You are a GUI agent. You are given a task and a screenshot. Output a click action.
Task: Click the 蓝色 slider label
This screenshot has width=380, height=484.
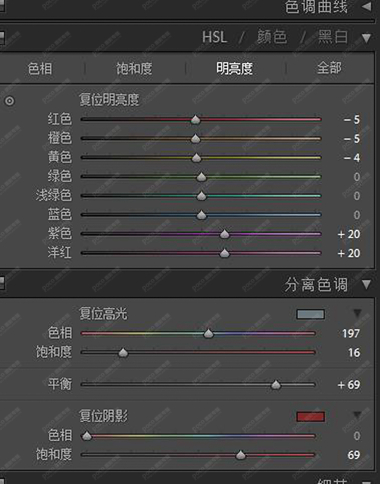point(60,214)
